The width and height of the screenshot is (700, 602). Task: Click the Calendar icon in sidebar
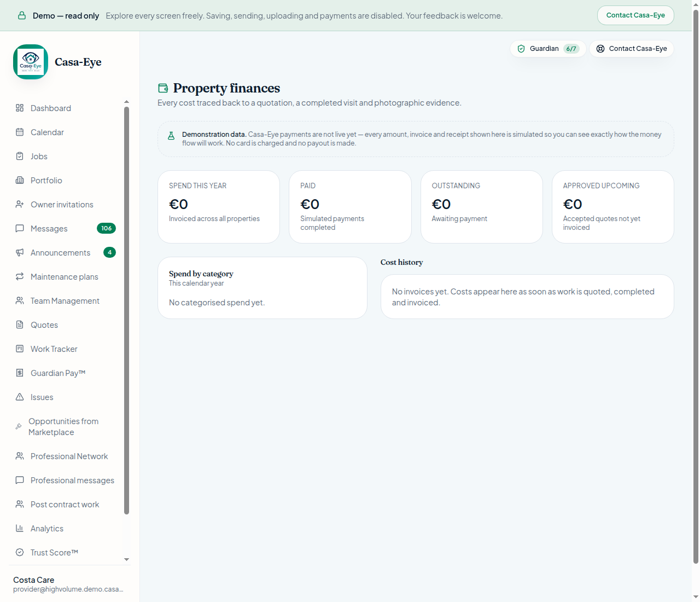pos(20,132)
